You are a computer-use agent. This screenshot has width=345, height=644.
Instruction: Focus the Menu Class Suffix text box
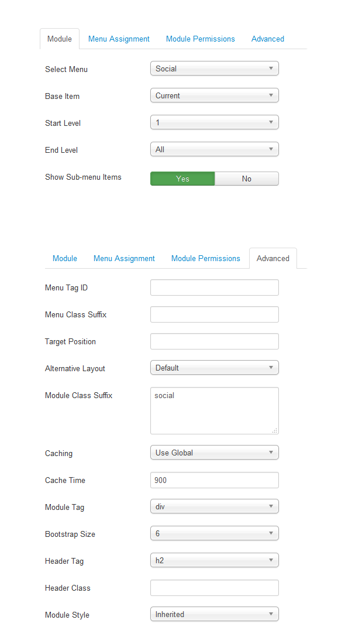[x=214, y=314]
